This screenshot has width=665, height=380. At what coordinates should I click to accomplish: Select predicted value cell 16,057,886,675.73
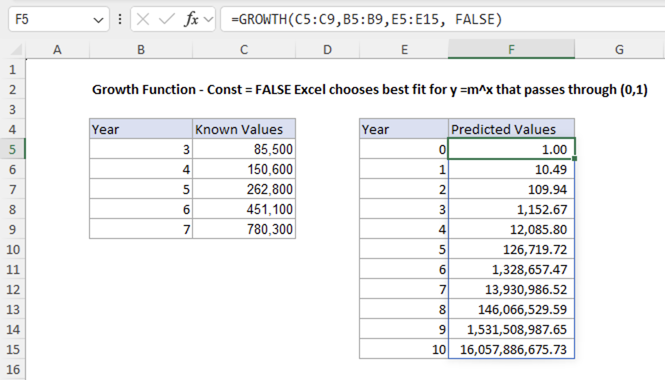pyautogui.click(x=511, y=349)
